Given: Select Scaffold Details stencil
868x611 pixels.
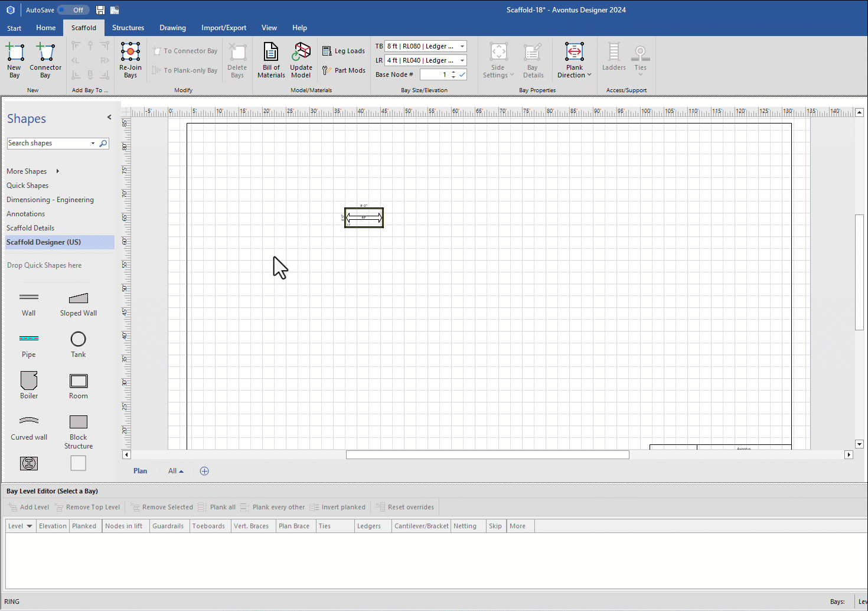Looking at the screenshot, I should pos(30,228).
